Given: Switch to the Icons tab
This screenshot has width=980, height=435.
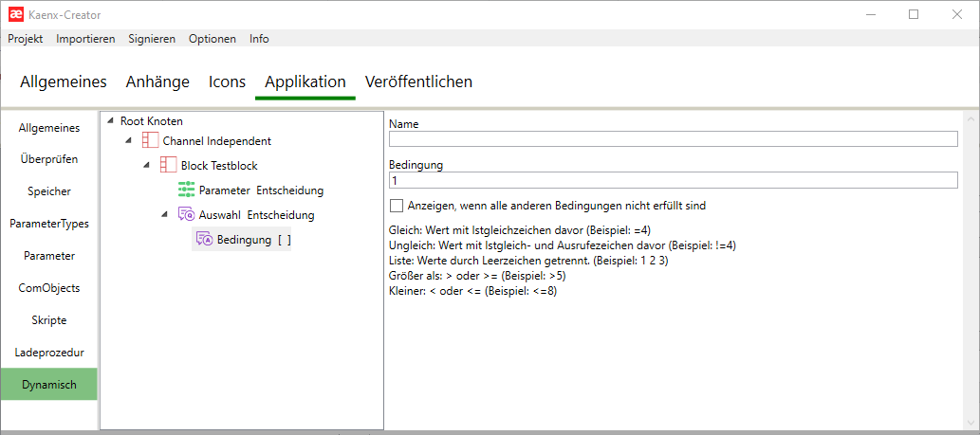Looking at the screenshot, I should coord(227,82).
